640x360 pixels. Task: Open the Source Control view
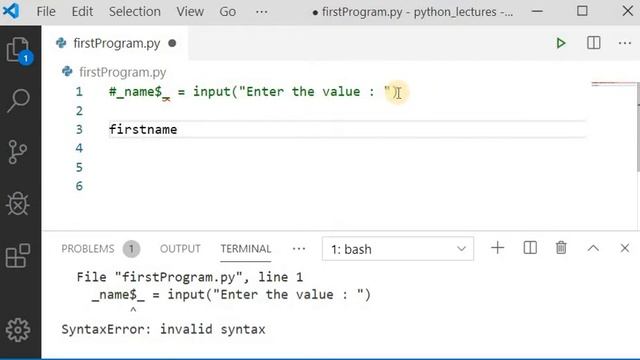pos(18,152)
